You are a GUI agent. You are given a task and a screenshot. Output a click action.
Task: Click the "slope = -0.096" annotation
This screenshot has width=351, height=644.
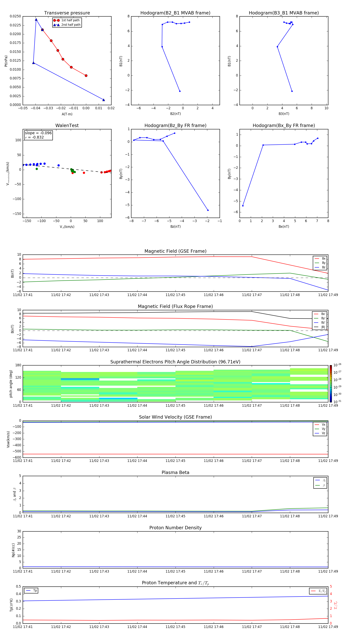[38, 133]
